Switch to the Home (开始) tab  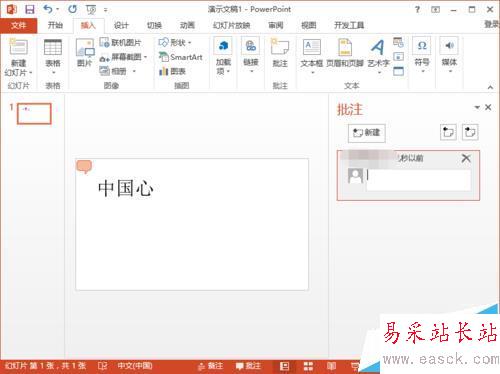(55, 25)
